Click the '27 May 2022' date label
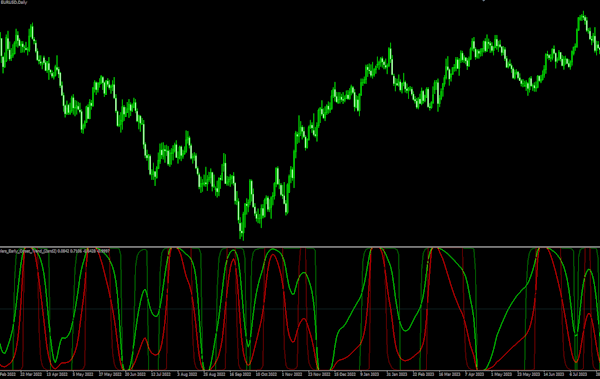 point(110,374)
